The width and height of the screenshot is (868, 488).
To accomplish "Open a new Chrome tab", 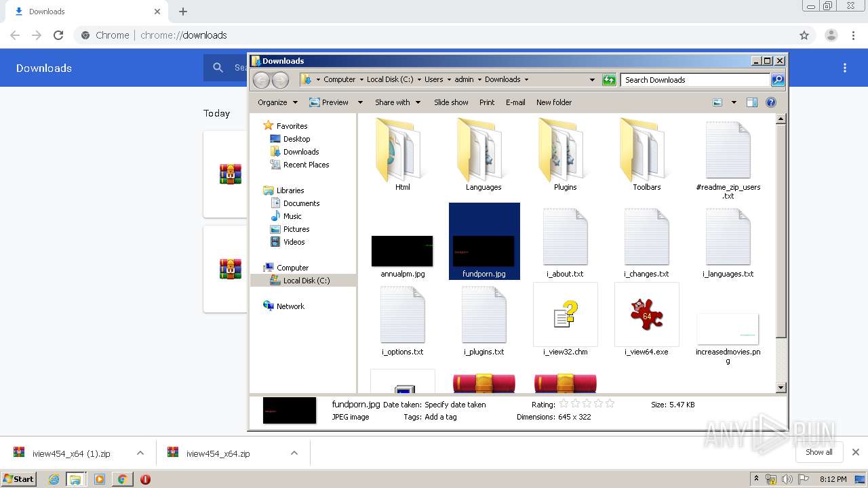I will click(183, 12).
